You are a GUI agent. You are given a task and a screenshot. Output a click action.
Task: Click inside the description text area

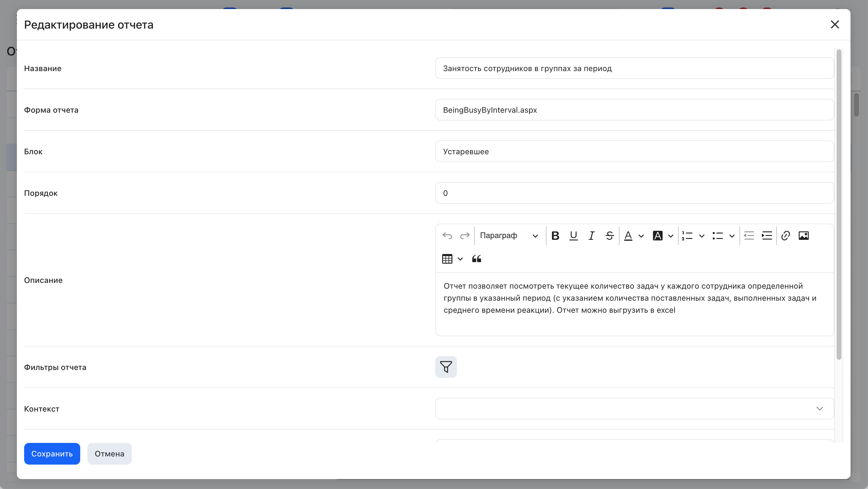click(x=635, y=304)
